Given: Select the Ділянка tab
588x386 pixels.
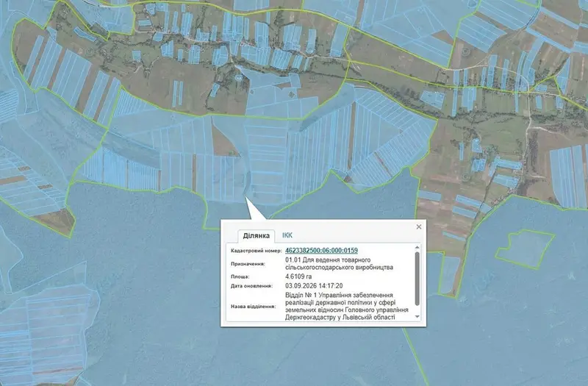Looking at the screenshot, I should [x=256, y=236].
